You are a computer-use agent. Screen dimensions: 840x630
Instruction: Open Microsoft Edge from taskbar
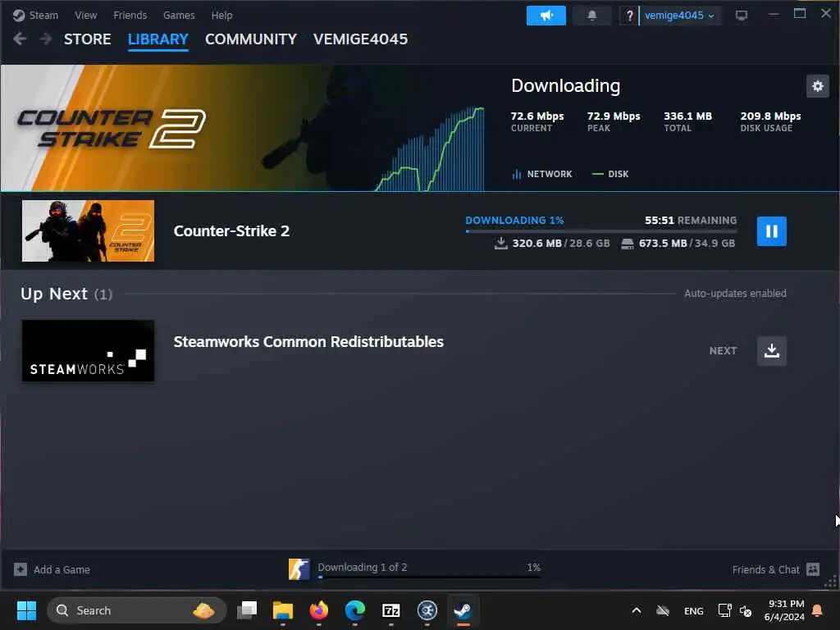click(x=354, y=610)
